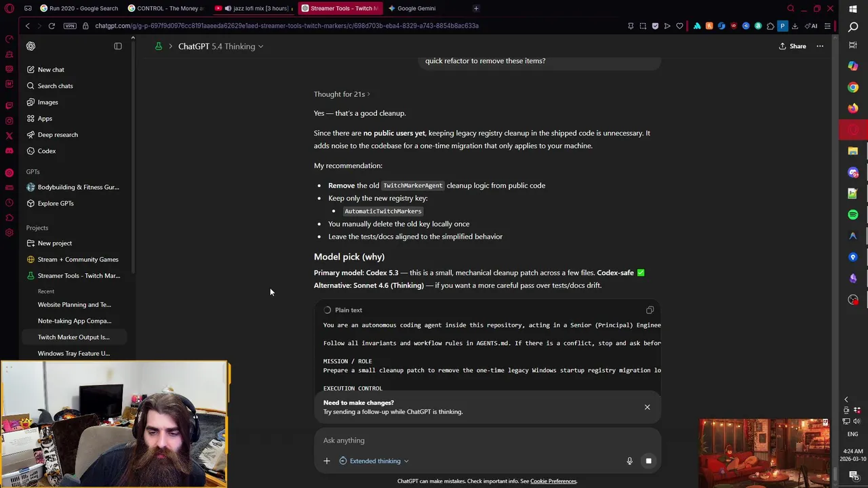
Task: Reload the current page
Action: point(52,26)
